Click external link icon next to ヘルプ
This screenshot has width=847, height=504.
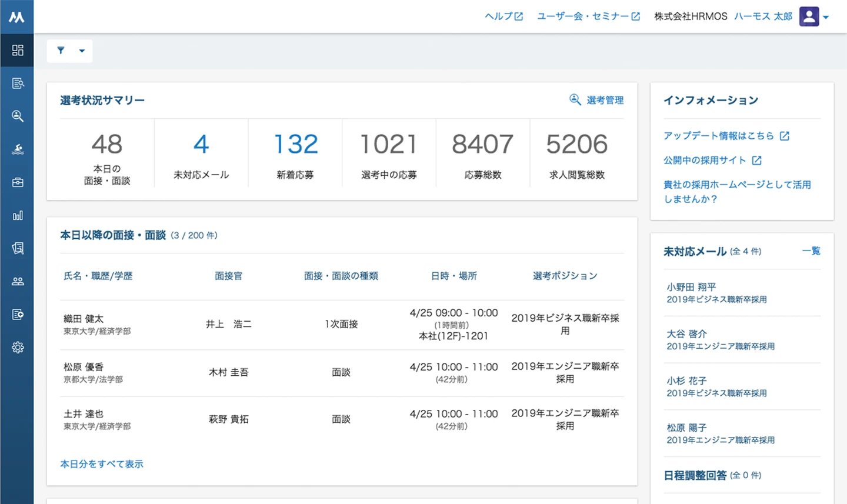tap(518, 16)
